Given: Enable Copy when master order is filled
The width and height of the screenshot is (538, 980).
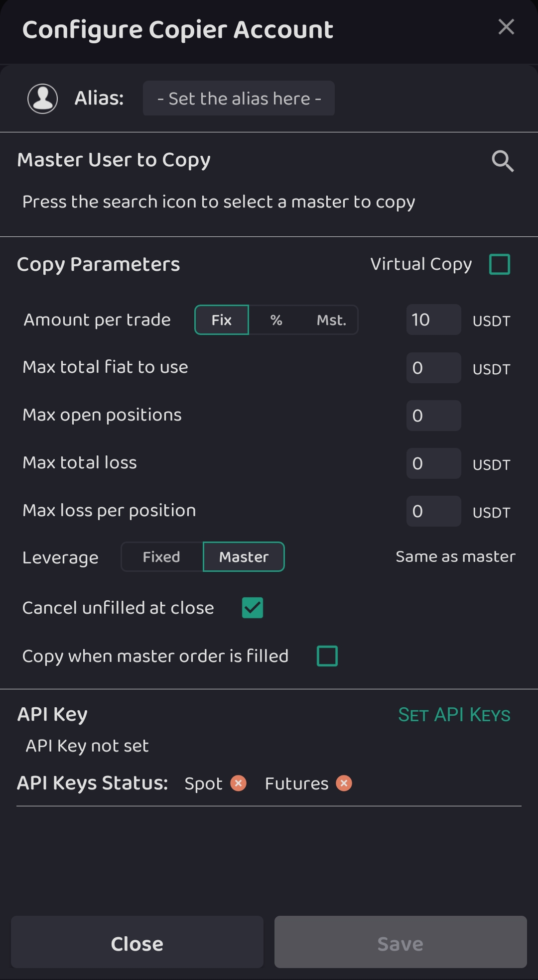Looking at the screenshot, I should pyautogui.click(x=327, y=656).
